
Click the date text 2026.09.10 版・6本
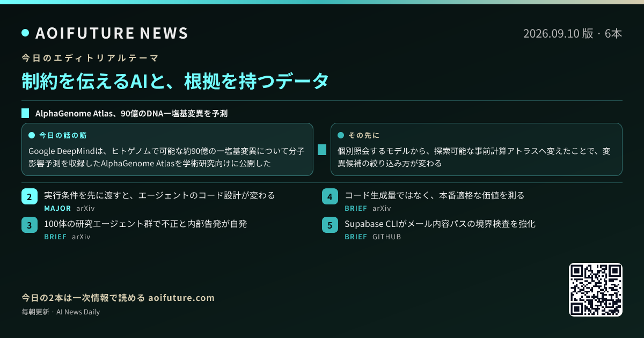pos(573,33)
